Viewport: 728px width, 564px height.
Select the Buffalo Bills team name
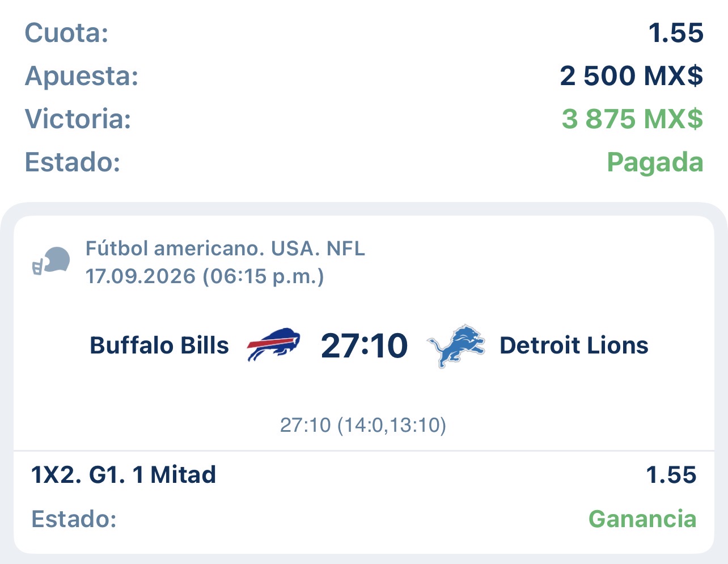tap(159, 346)
